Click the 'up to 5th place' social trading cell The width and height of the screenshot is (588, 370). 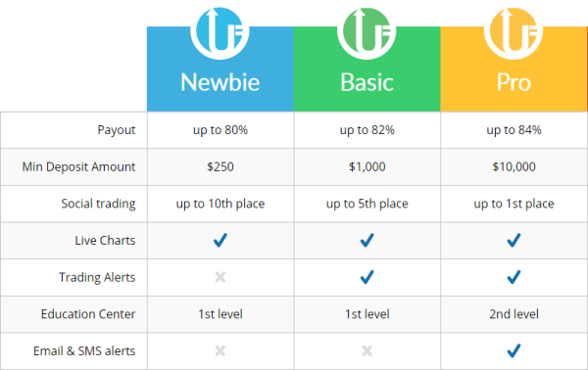tap(367, 204)
